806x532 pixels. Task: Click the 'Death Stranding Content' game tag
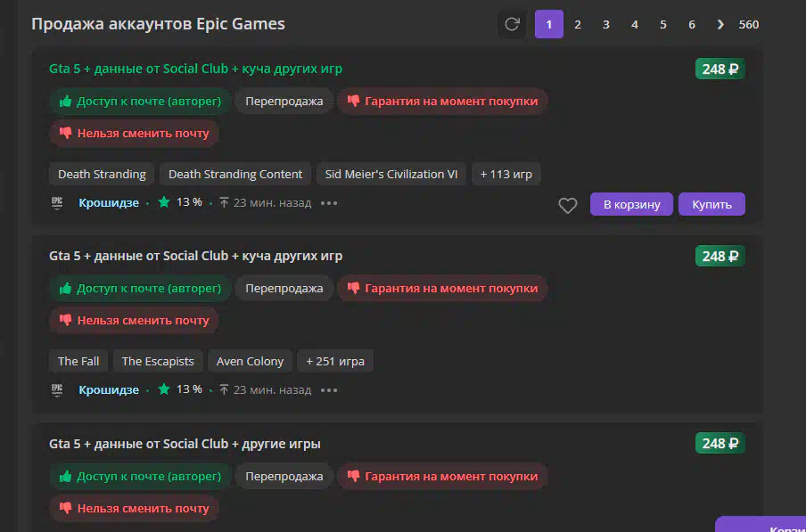coord(235,174)
